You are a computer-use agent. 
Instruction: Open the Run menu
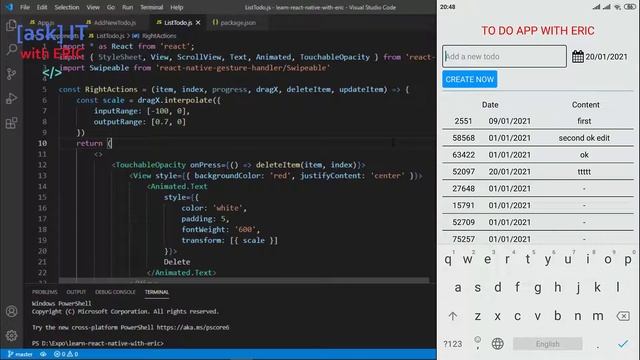(127, 7)
